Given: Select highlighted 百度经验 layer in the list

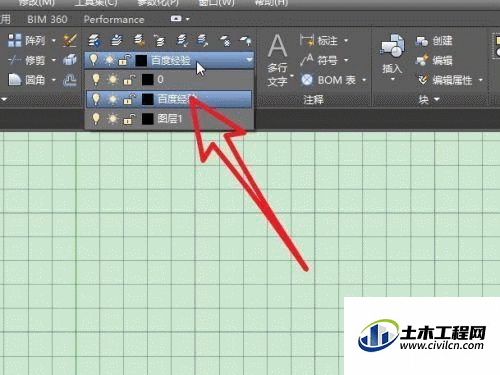Looking at the screenshot, I should [x=169, y=99].
